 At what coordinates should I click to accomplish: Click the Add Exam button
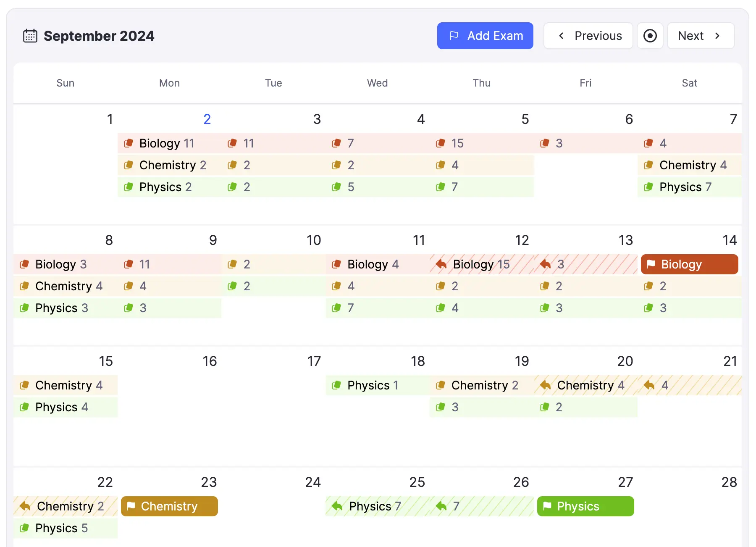pyautogui.click(x=485, y=36)
